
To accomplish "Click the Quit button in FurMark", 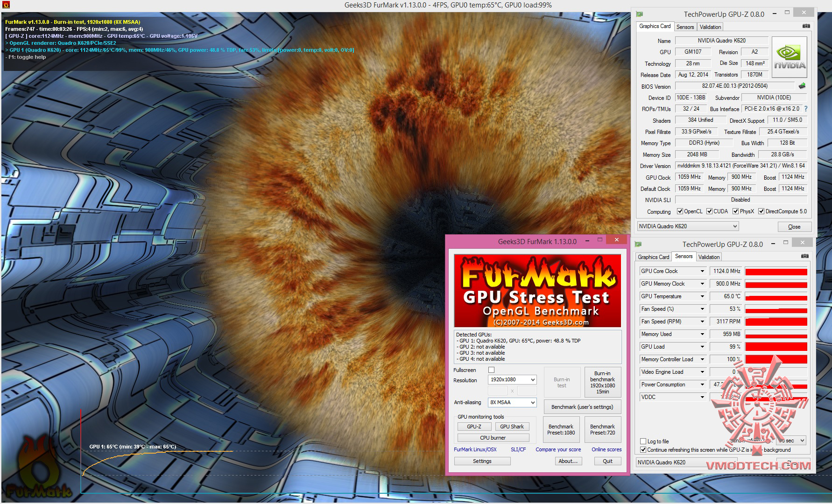I will [608, 461].
